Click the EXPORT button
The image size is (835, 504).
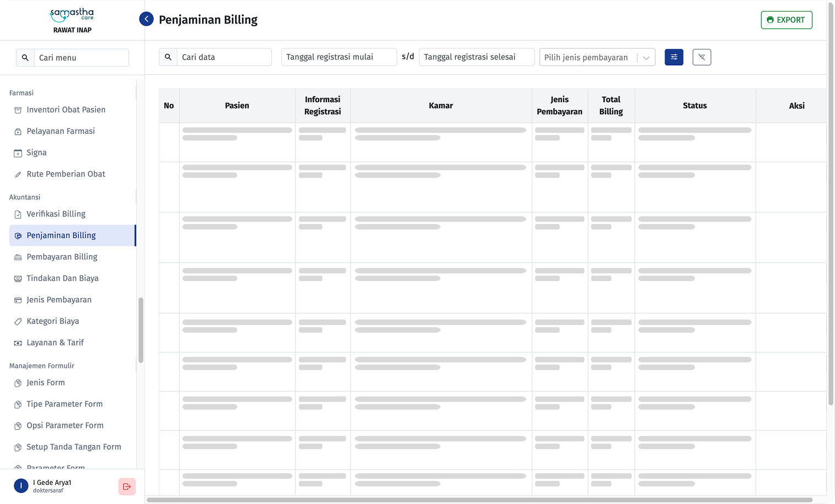coord(786,20)
